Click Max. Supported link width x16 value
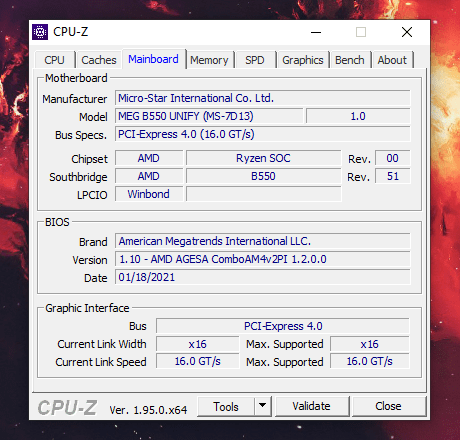This screenshot has width=460, height=440. click(x=370, y=344)
